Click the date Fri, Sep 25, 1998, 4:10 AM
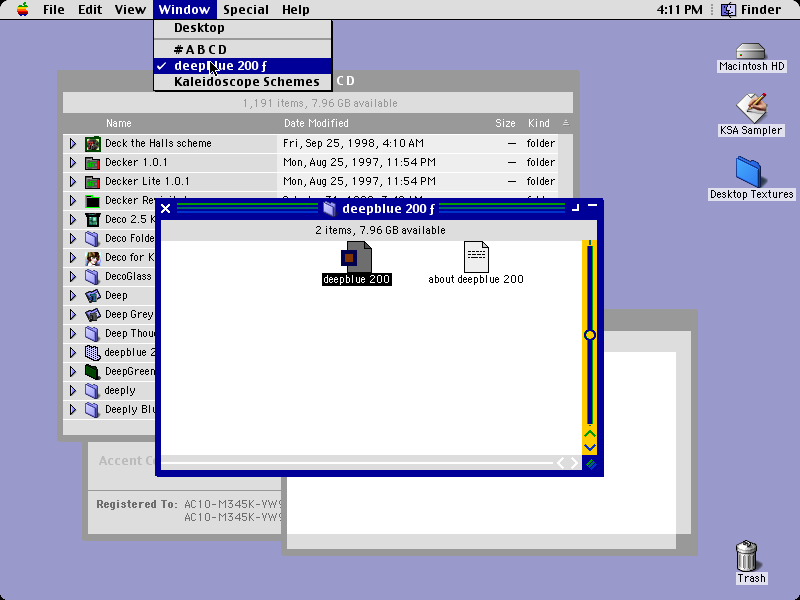The height and width of the screenshot is (600, 800). (x=353, y=143)
